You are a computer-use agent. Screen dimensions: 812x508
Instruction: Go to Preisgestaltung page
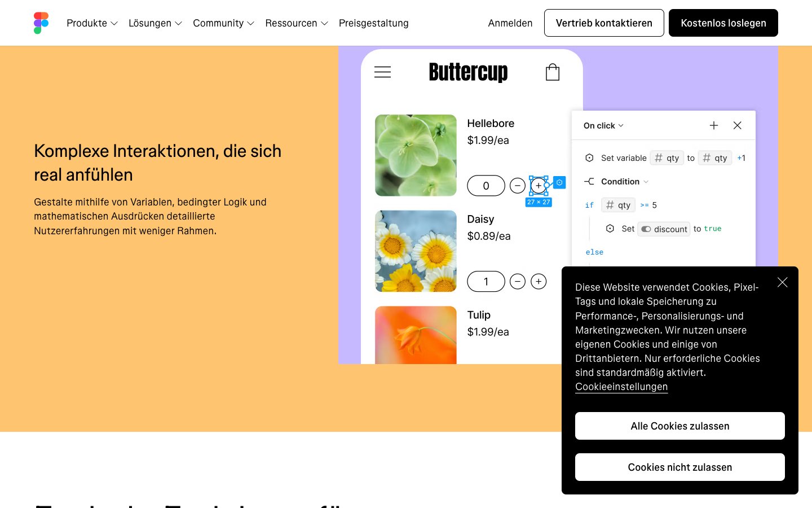pos(373,23)
